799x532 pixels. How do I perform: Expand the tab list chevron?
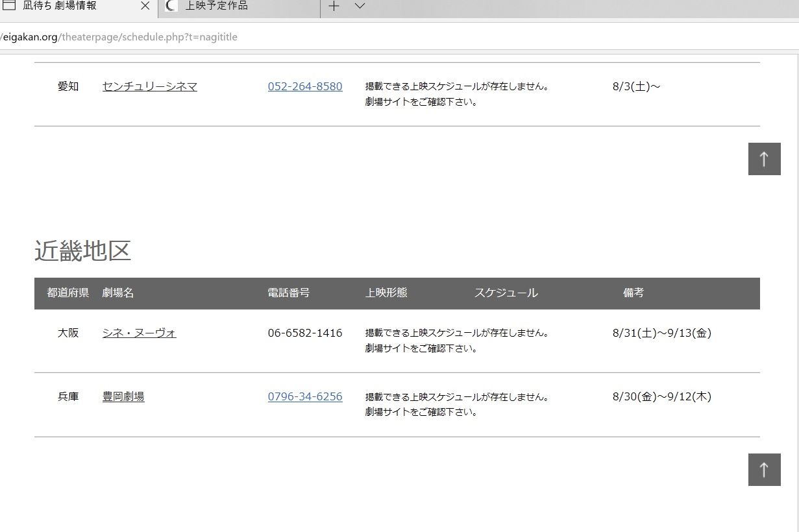tap(360, 6)
